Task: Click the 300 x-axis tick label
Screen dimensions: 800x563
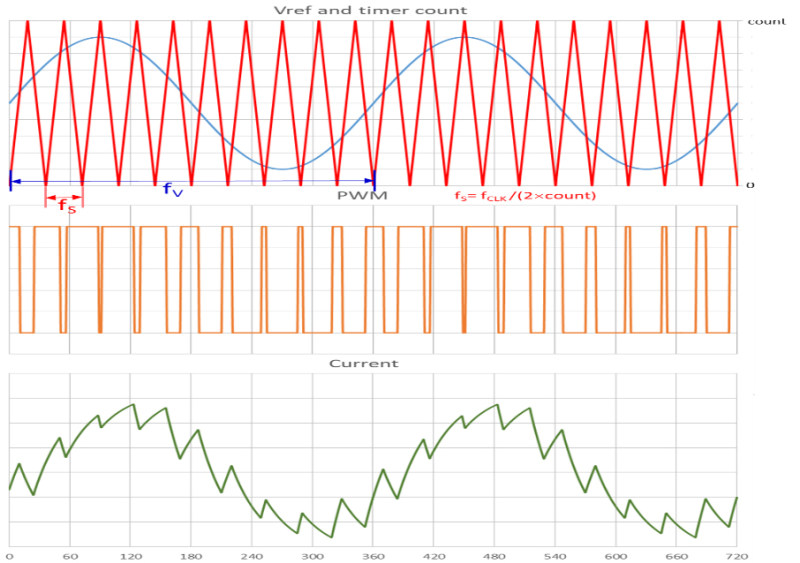Action: tap(312, 554)
